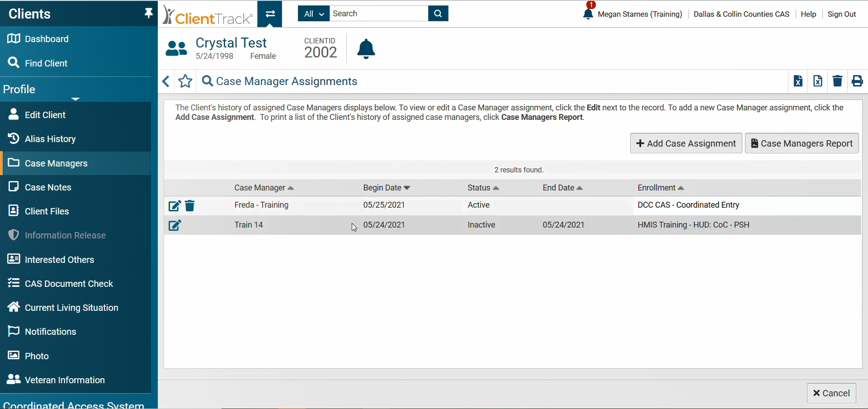The image size is (868, 409).
Task: Click the Current Living Situation house icon
Action: [14, 307]
